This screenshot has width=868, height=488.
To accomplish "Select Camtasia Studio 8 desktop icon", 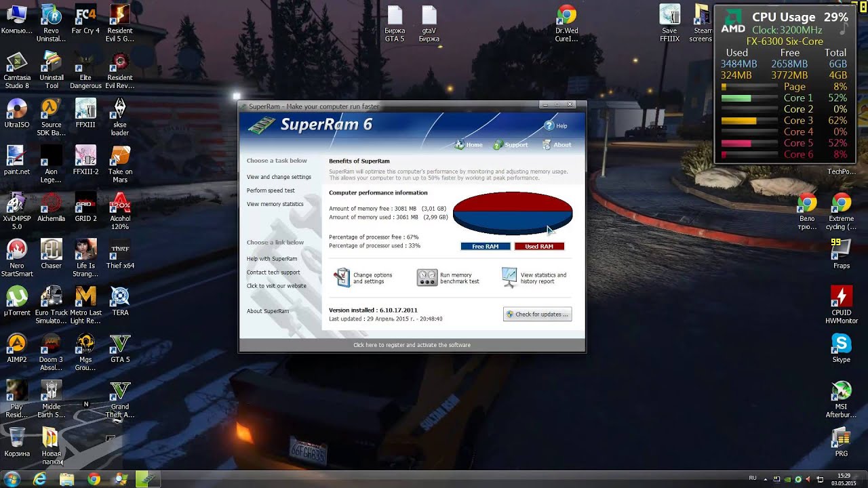I will (17, 70).
